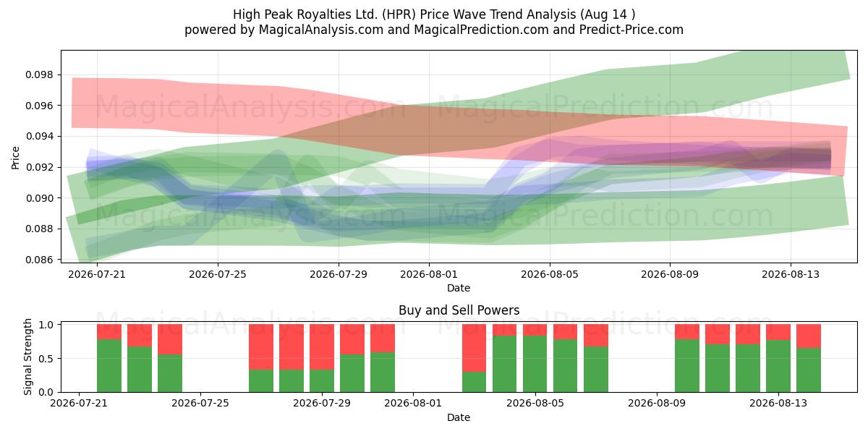Click the 'Date' label under the powers chart
868x434 pixels.
[x=459, y=417]
